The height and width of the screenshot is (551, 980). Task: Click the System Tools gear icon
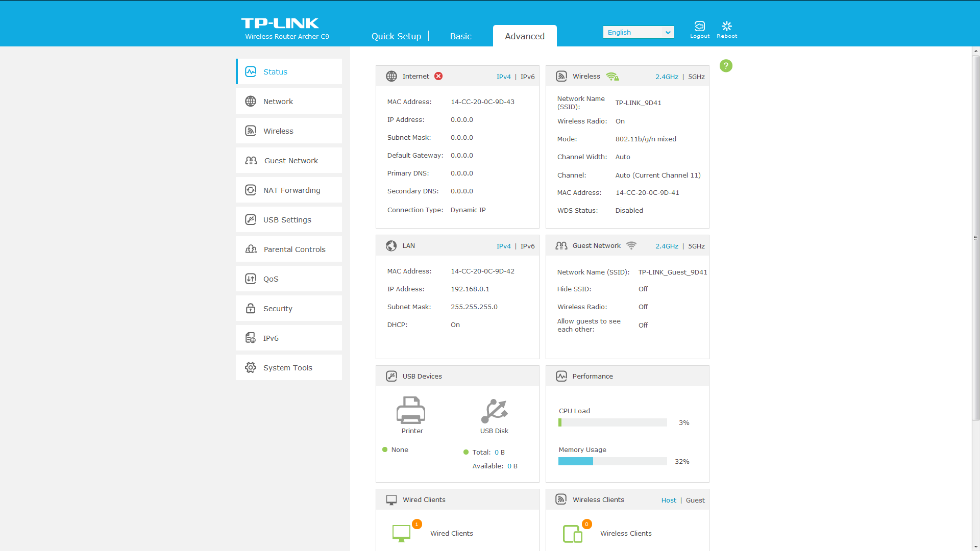(251, 367)
